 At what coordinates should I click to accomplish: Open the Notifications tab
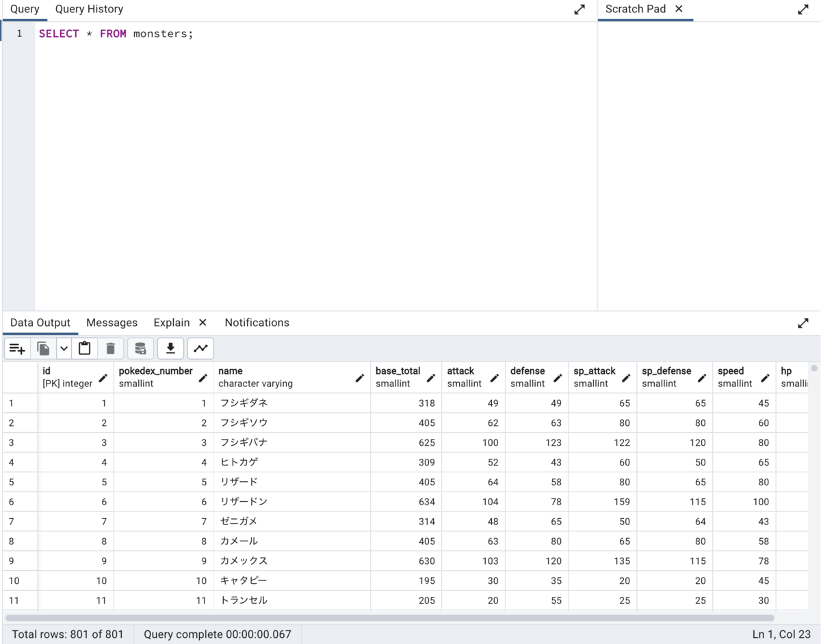[x=257, y=323]
